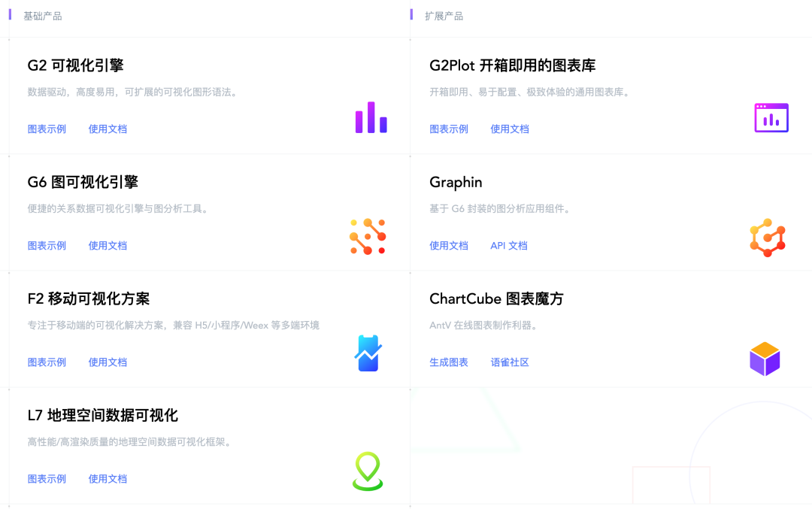Click the description 高性能/高渲染质量的地理空间数据可视化框架
Image resolution: width=812 pixels, height=509 pixels.
pyautogui.click(x=129, y=441)
